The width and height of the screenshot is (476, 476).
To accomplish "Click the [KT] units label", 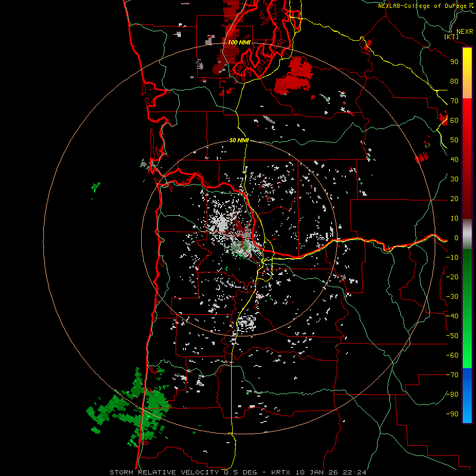I will pos(451,37).
